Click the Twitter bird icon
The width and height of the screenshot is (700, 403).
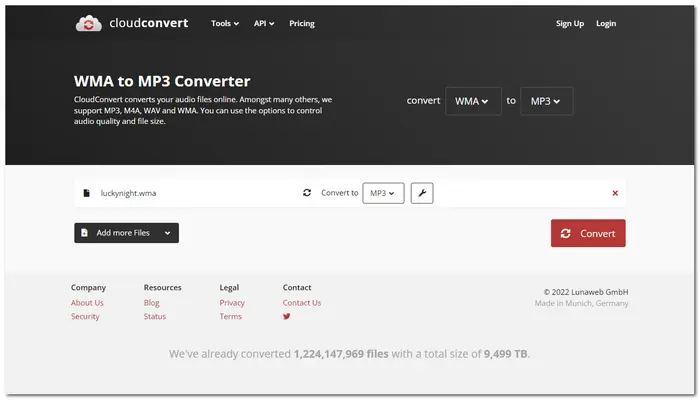(x=287, y=317)
